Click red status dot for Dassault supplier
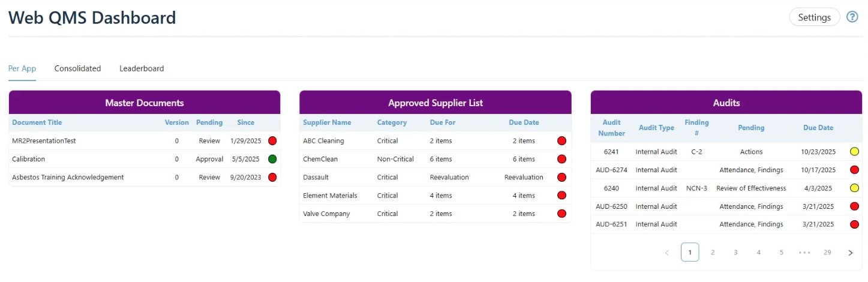868x282 pixels. (x=562, y=177)
